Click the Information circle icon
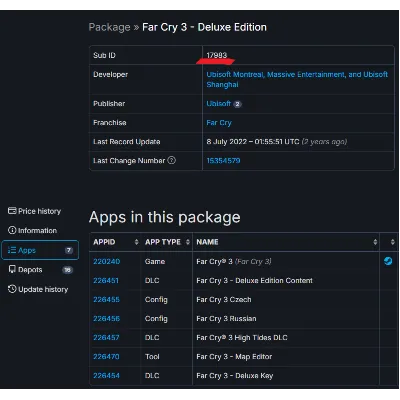 click(12, 230)
